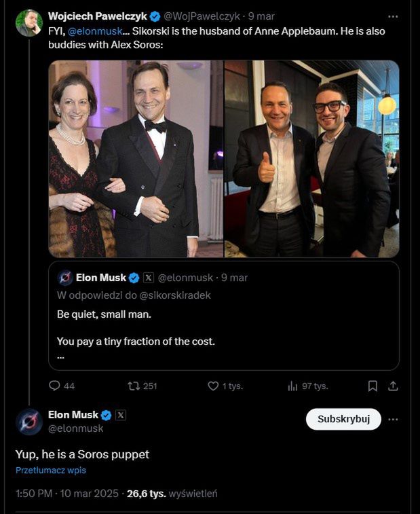Screen dimensions: 420x514
Task: Open right photo of two men
Action: pyautogui.click(x=311, y=159)
